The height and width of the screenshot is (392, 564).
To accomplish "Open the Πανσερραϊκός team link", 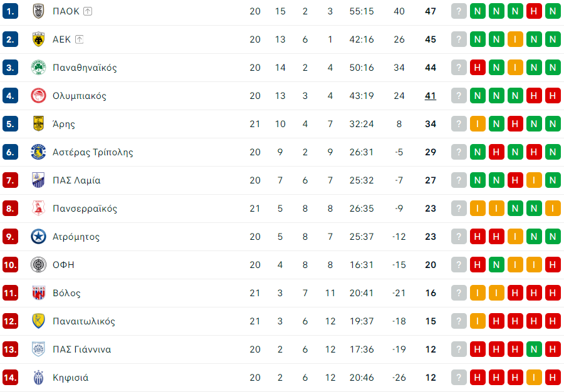I will coord(85,209).
